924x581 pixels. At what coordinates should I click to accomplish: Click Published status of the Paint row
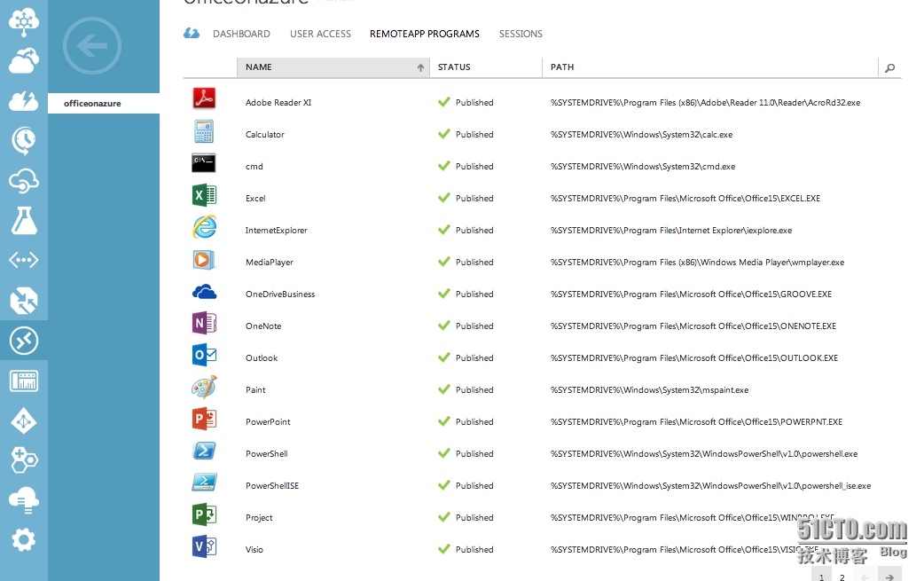point(466,389)
